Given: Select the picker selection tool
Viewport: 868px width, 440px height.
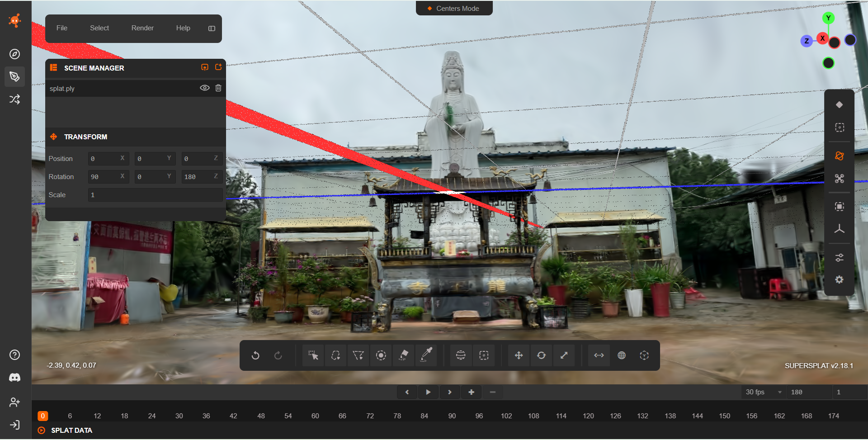Looking at the screenshot, I should 313,355.
